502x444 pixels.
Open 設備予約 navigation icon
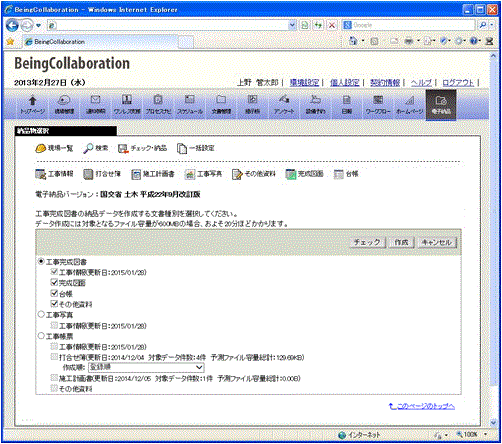point(315,105)
